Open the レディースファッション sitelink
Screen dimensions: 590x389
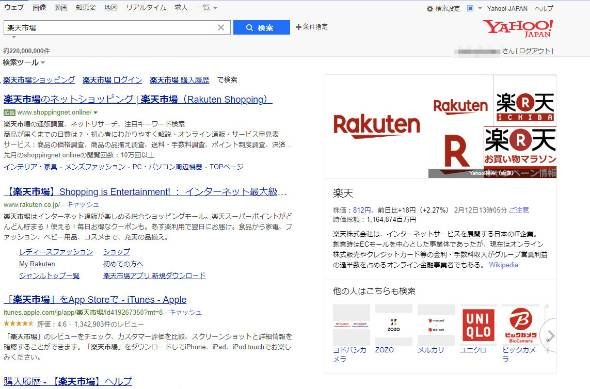click(x=56, y=252)
